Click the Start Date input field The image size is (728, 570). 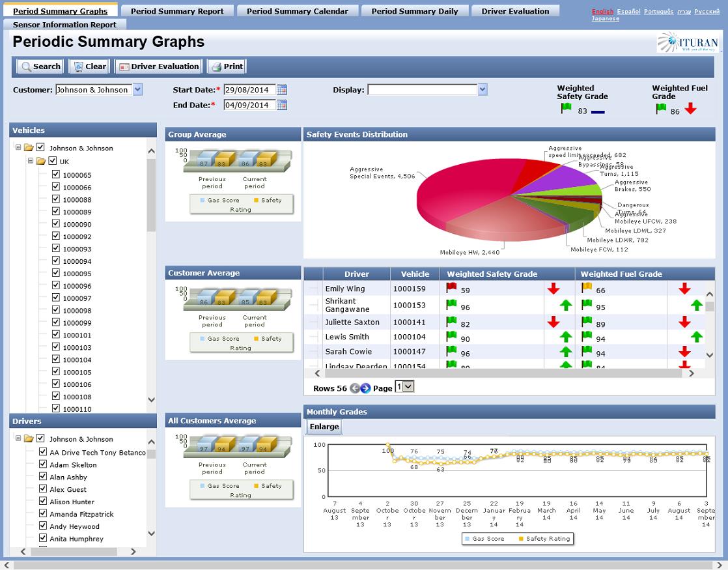click(249, 90)
